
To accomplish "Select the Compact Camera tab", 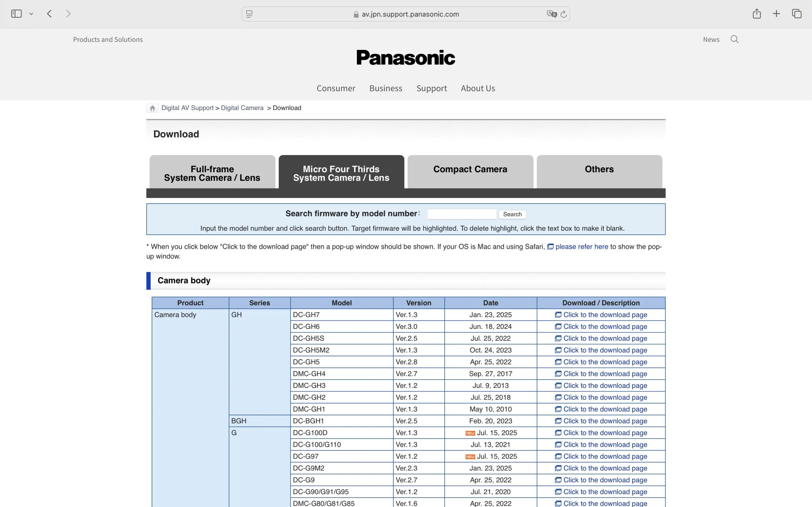I will coord(470,172).
